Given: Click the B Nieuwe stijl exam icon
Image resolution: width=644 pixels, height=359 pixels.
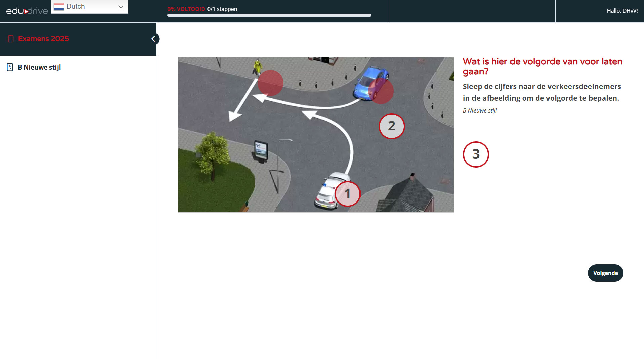Looking at the screenshot, I should coord(10,67).
